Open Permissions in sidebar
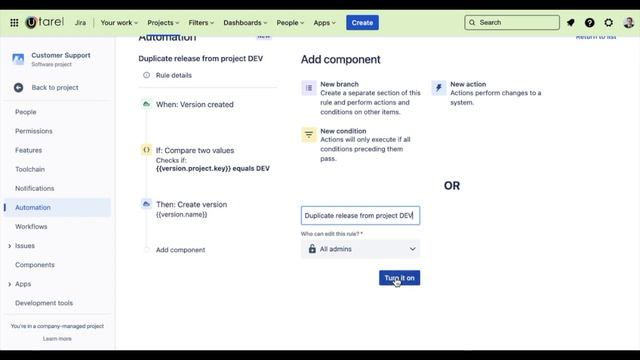This screenshot has width=640, height=360. pos(34,131)
